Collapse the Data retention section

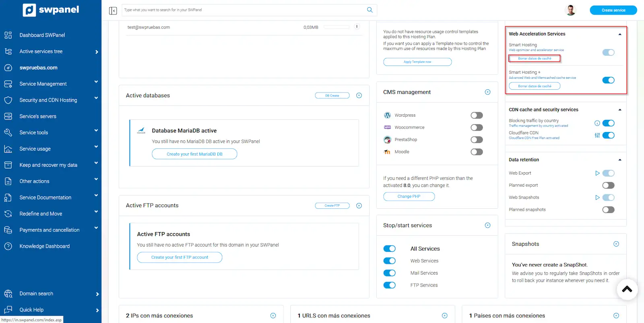pos(619,160)
